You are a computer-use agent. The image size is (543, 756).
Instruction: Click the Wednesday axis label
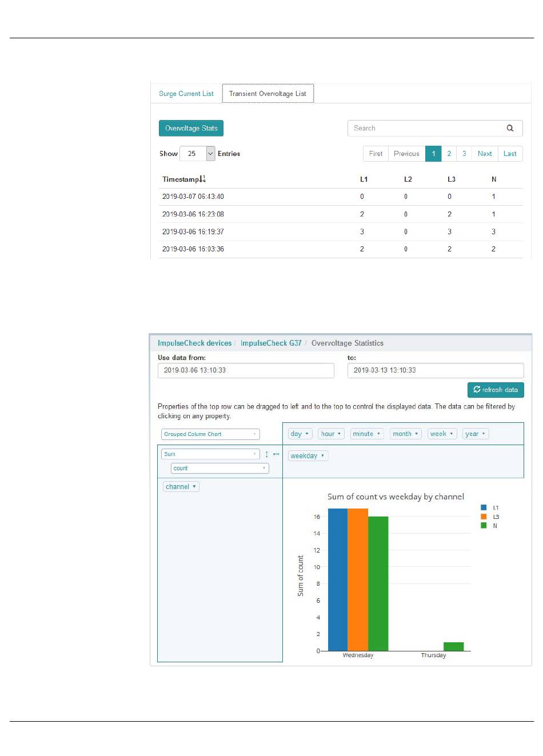click(358, 655)
